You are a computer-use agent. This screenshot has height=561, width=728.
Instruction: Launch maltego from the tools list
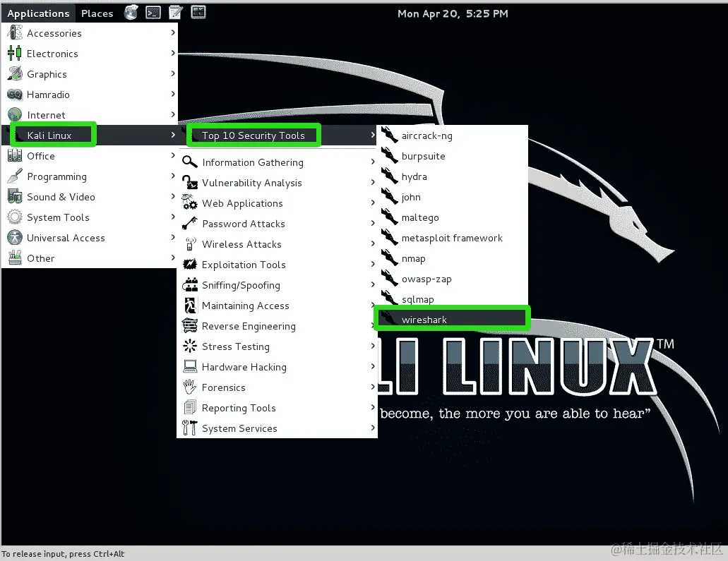click(x=452, y=217)
